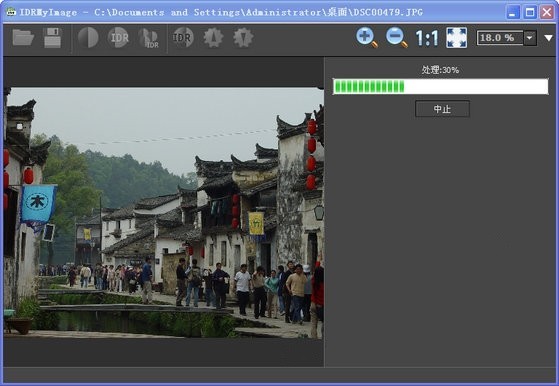Open the zoom percentage dropdown arrow

coord(530,38)
